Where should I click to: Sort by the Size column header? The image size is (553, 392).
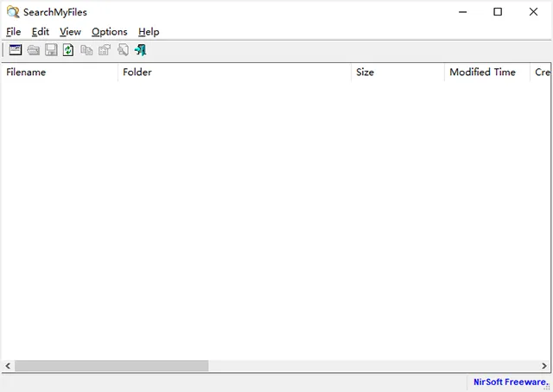click(397, 72)
